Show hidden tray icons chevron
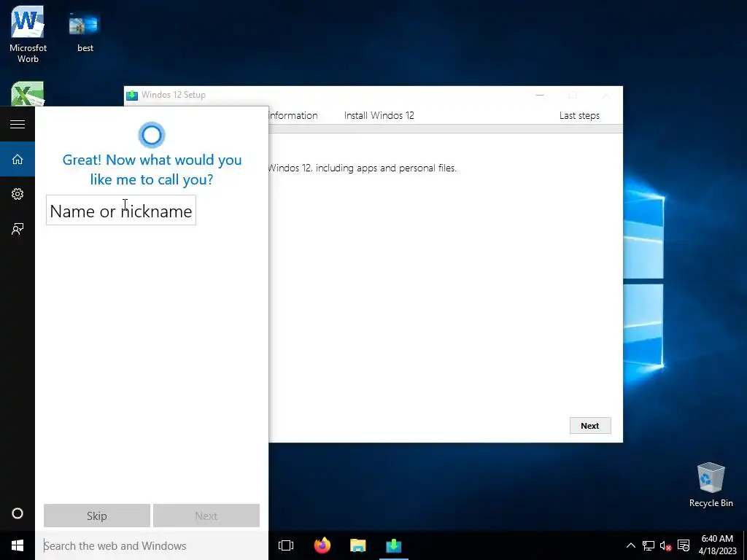The image size is (747, 560). (x=630, y=545)
